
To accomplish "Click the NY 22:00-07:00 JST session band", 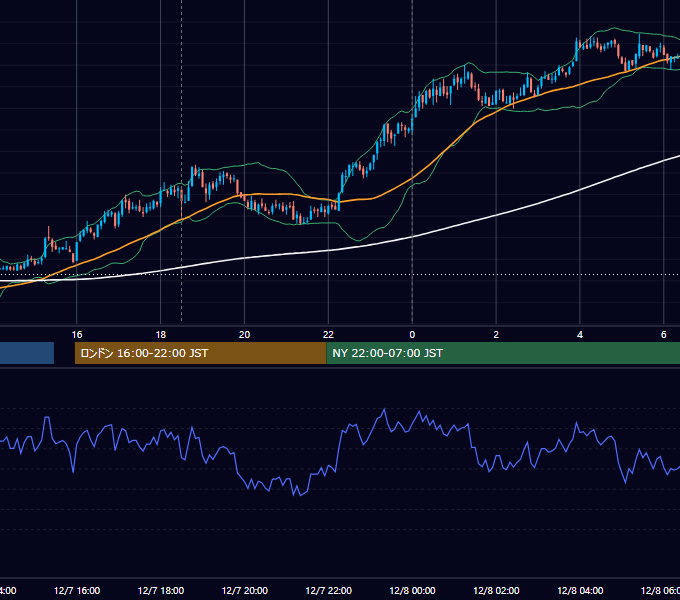I will [503, 353].
